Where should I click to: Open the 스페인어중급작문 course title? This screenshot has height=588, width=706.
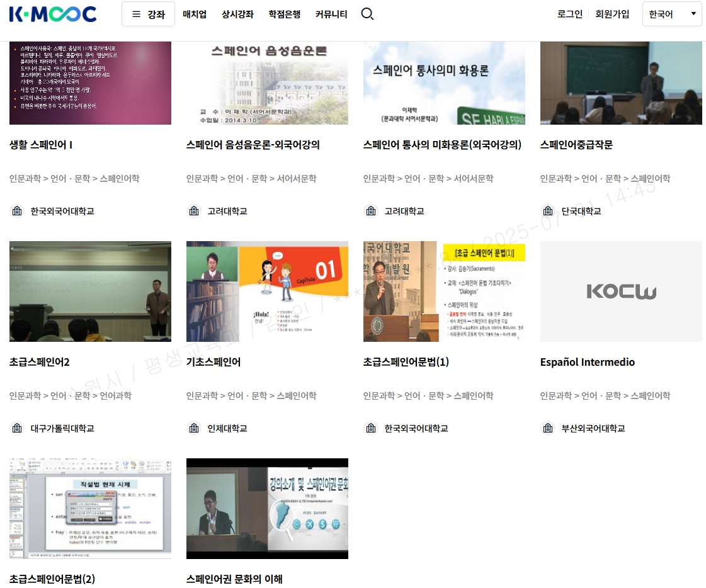[576, 145]
